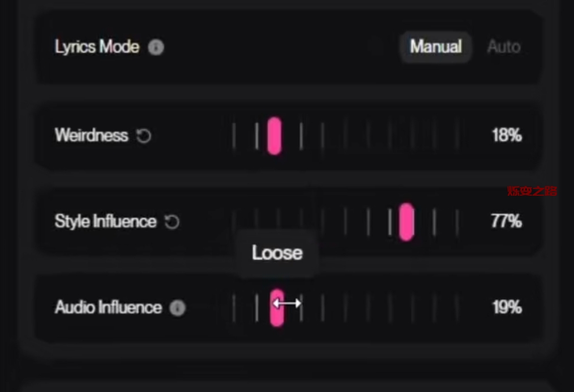
Task: Click the 18% Weirdness value
Action: [x=506, y=136]
